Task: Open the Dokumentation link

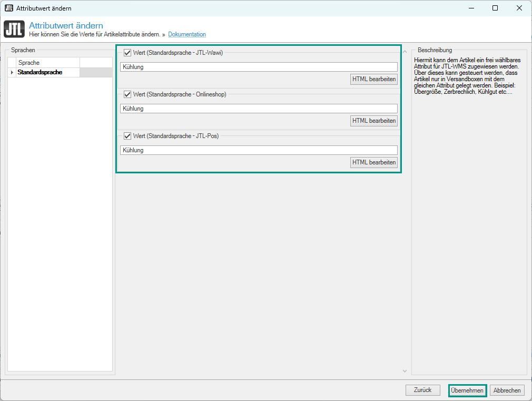Action: click(x=187, y=34)
